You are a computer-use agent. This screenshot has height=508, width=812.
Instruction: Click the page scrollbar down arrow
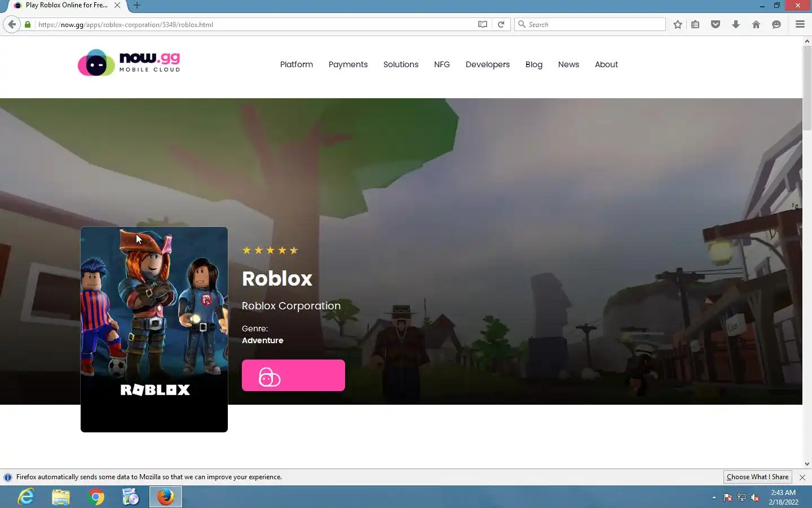click(x=807, y=463)
